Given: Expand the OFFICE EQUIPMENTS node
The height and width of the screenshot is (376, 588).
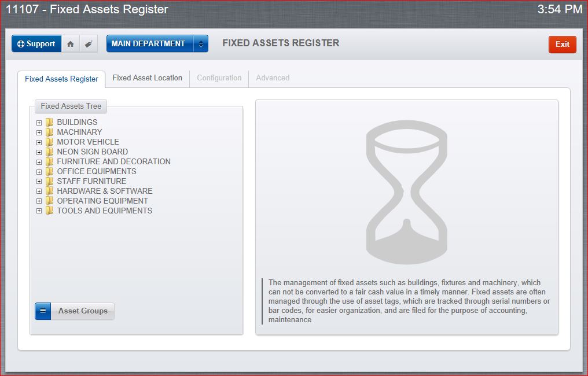Looking at the screenshot, I should pos(39,172).
